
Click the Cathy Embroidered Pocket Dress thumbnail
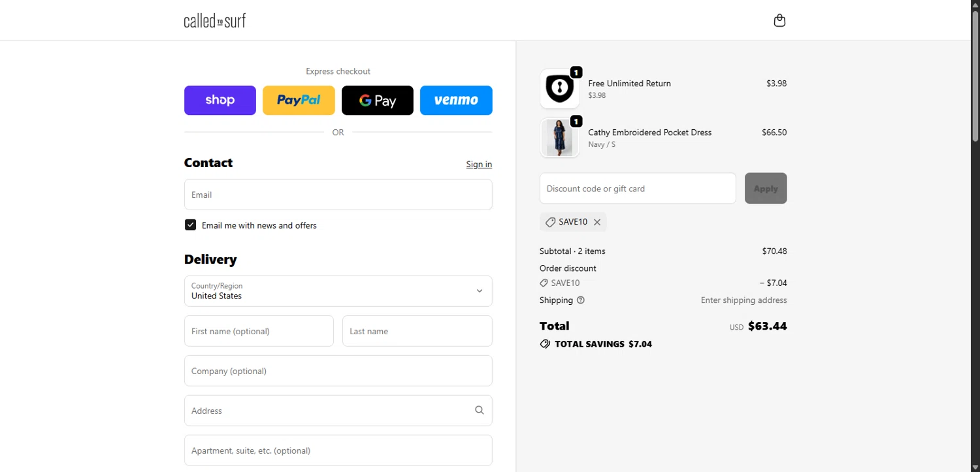pyautogui.click(x=559, y=138)
